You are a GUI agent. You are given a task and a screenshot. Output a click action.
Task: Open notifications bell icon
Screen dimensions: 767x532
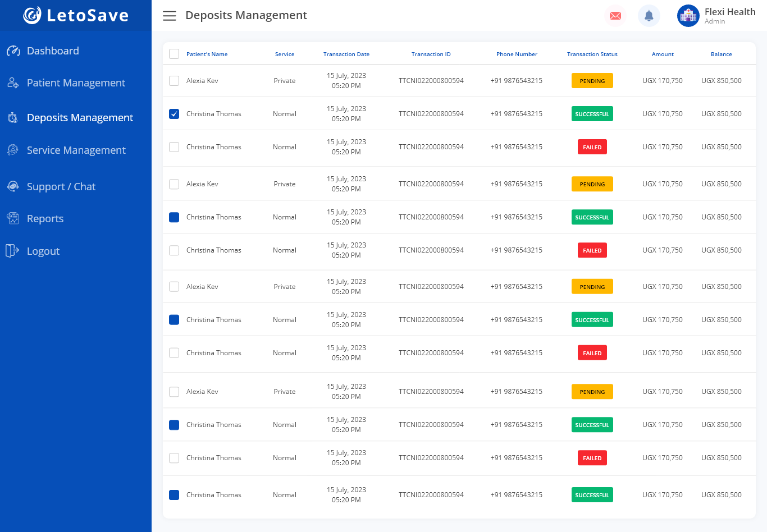[649, 16]
